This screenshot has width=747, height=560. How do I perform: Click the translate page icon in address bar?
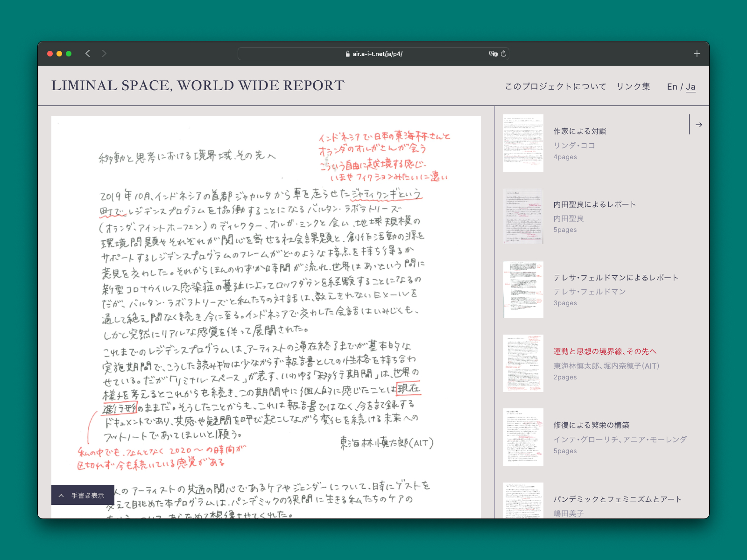click(493, 54)
